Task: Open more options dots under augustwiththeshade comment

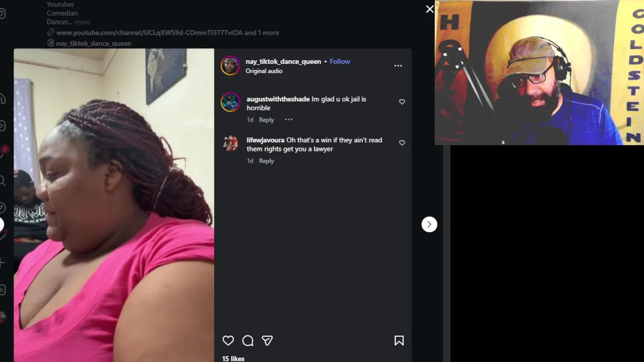Action: 288,120
